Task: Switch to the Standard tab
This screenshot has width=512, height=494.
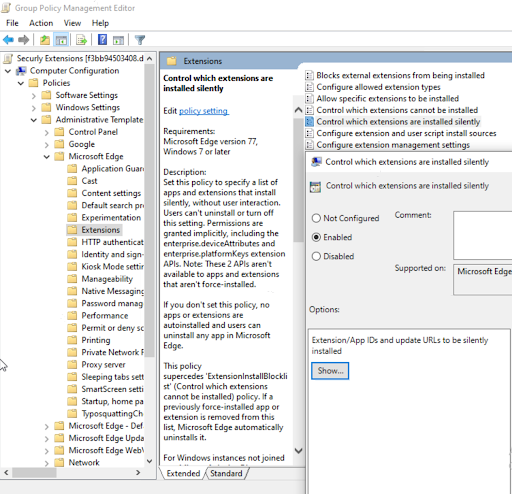Action: click(x=226, y=473)
